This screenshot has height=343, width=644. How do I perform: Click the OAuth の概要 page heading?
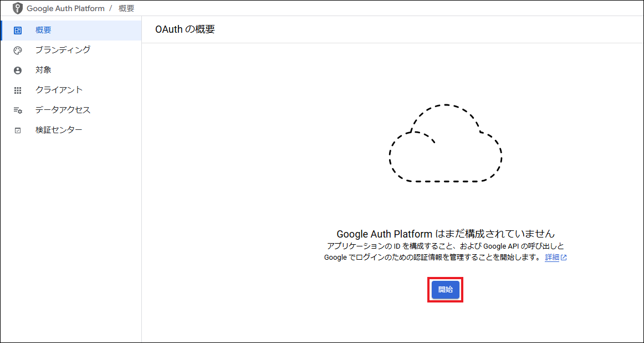(x=185, y=29)
